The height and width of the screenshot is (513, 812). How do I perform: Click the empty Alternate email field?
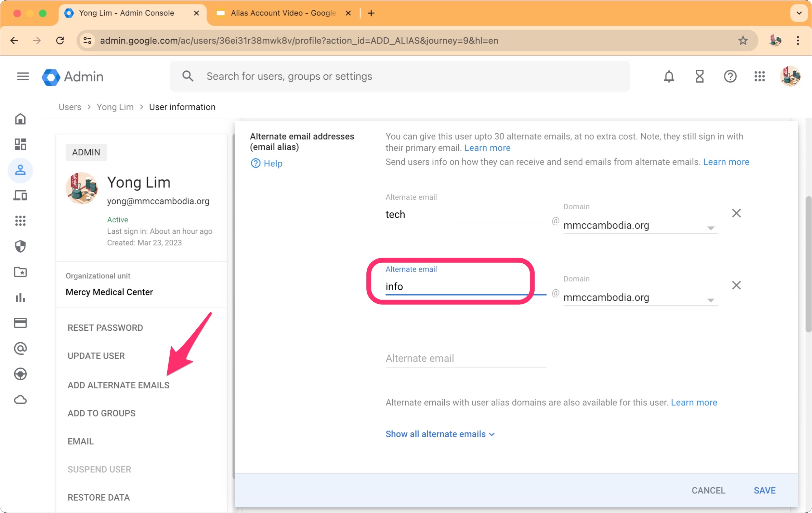coord(465,358)
